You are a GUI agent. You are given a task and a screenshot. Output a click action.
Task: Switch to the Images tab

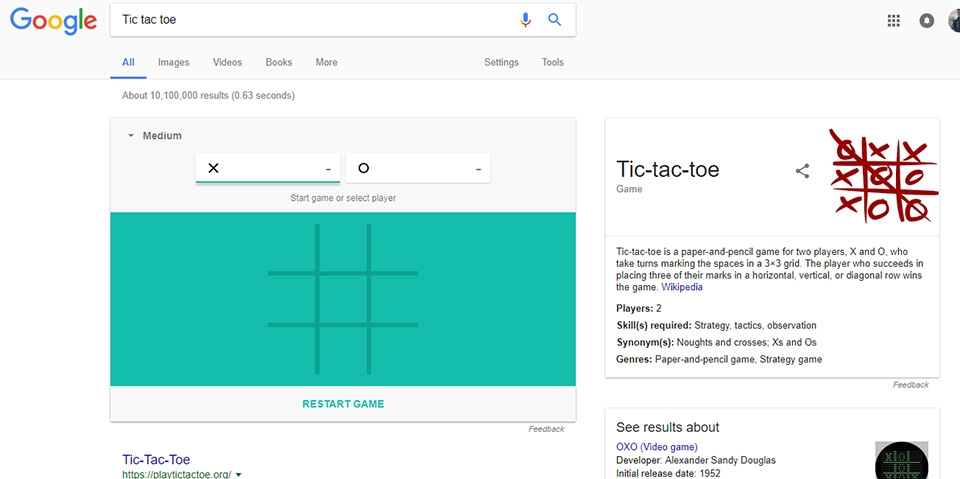[174, 62]
